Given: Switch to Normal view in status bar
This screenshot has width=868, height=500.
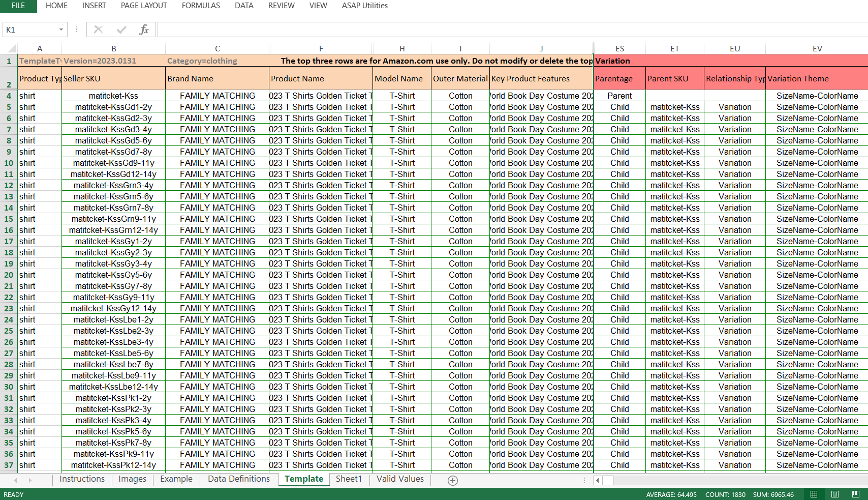Looking at the screenshot, I should [x=814, y=494].
